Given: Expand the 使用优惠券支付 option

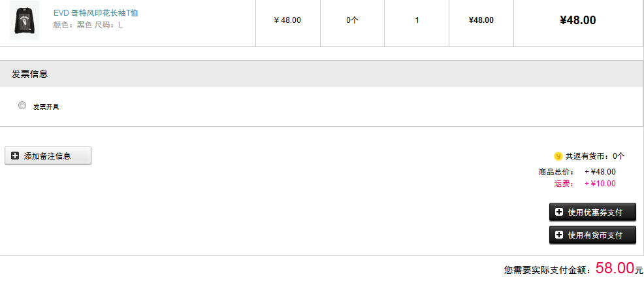Looking at the screenshot, I should (x=592, y=212).
